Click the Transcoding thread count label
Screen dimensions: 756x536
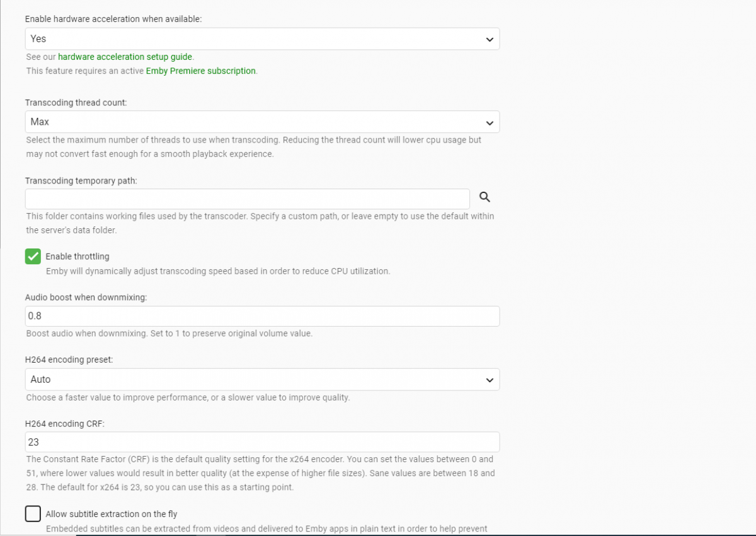pyautogui.click(x=76, y=102)
